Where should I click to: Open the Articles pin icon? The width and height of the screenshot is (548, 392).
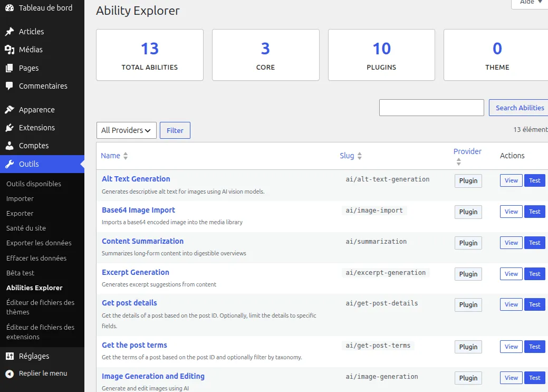click(9, 32)
